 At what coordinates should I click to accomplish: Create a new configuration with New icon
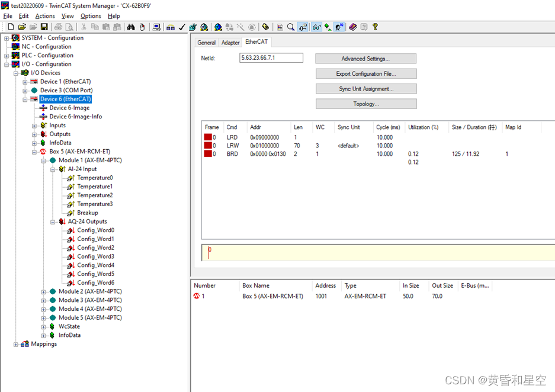tap(11, 27)
